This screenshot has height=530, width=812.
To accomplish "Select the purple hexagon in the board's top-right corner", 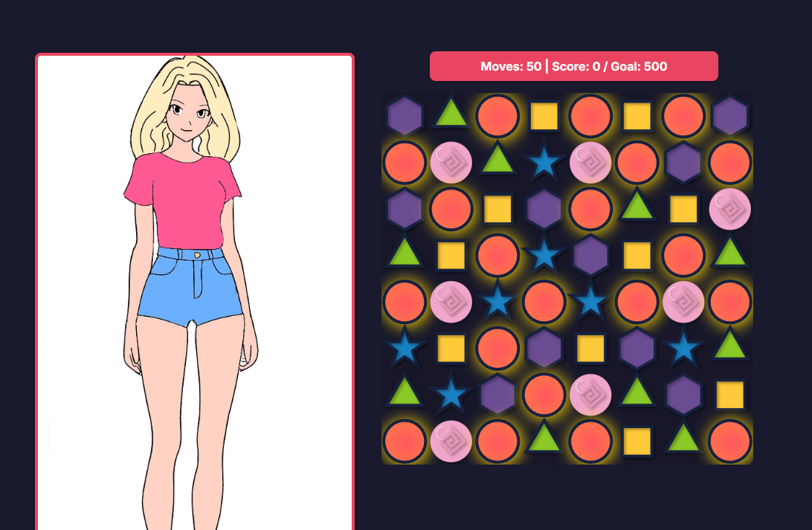I will pyautogui.click(x=729, y=116).
